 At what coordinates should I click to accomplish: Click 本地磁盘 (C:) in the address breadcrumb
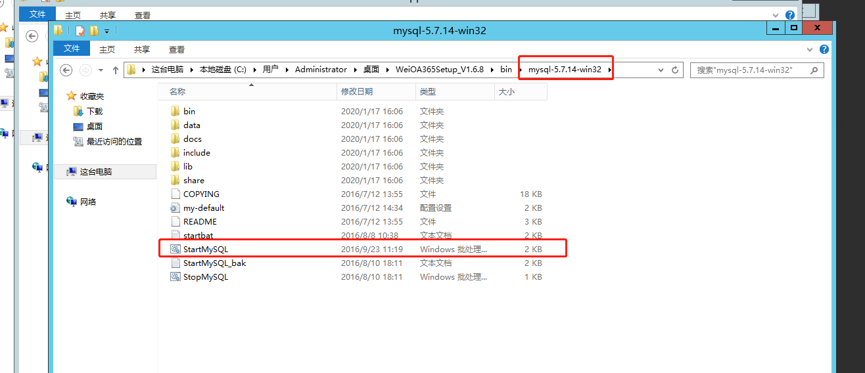click(x=222, y=70)
